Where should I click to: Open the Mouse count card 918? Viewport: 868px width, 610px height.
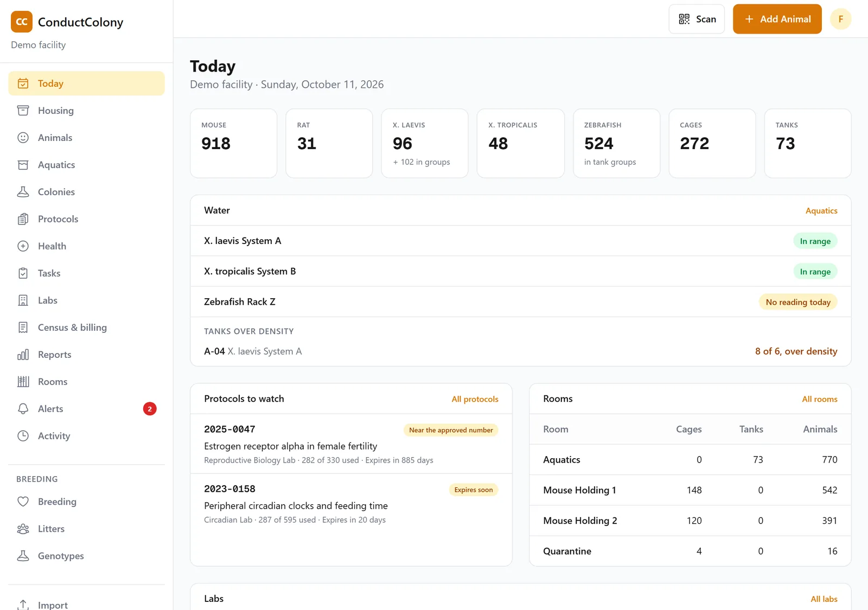pos(234,143)
